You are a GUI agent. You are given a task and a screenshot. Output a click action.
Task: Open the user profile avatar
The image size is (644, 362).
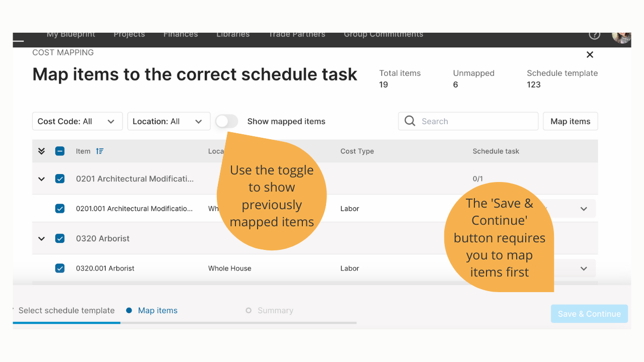click(621, 37)
